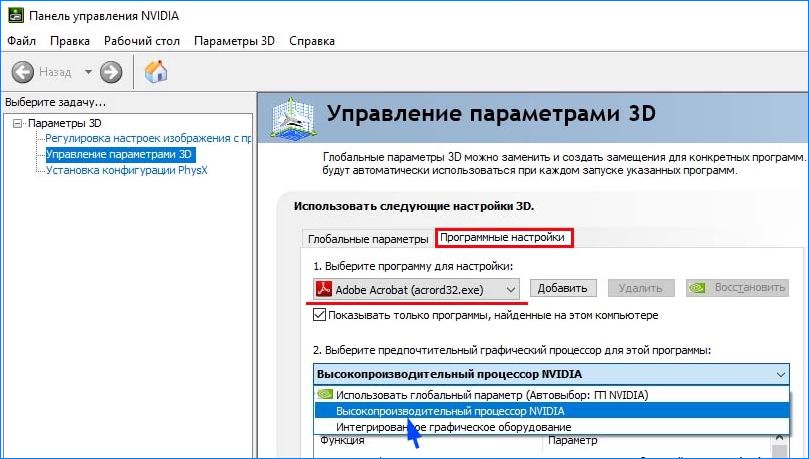Choose Использовать глобальный параметр option
The height and width of the screenshot is (459, 809).
[x=552, y=395]
